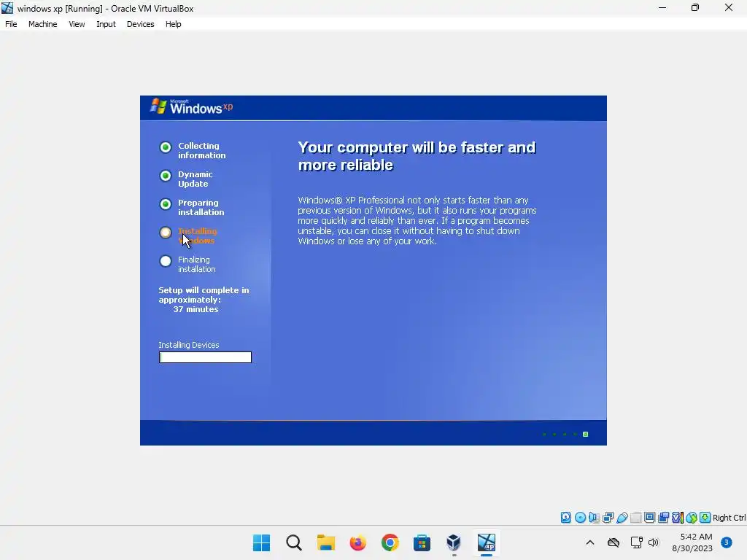Click the shared folders status icon
The width and height of the screenshot is (747, 560).
tap(635, 518)
